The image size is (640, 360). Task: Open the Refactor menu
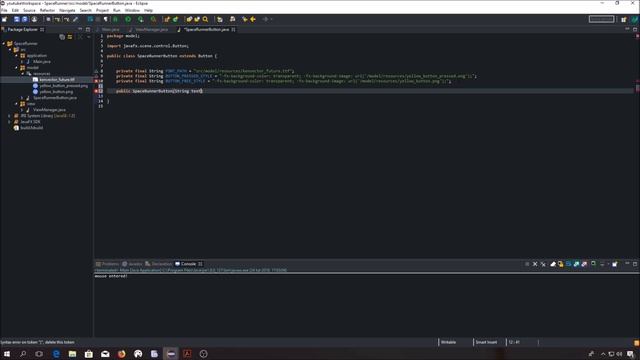[x=47, y=10]
